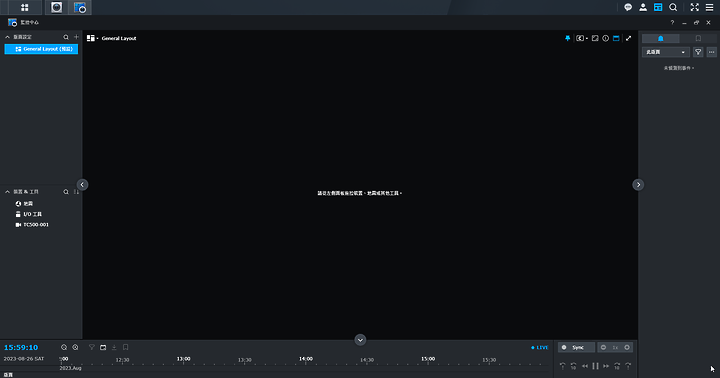Zoom out the timeline
Screen dimensions: 720x378
(x=64, y=347)
